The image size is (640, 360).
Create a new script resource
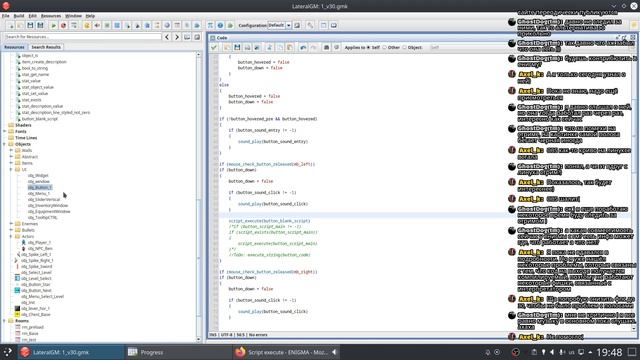click(127, 25)
